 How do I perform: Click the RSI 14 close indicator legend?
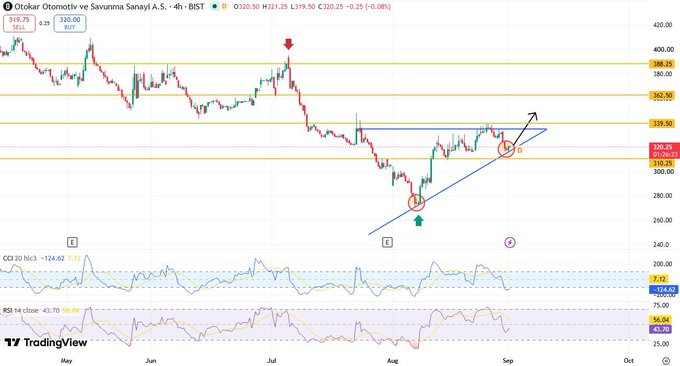click(x=21, y=310)
